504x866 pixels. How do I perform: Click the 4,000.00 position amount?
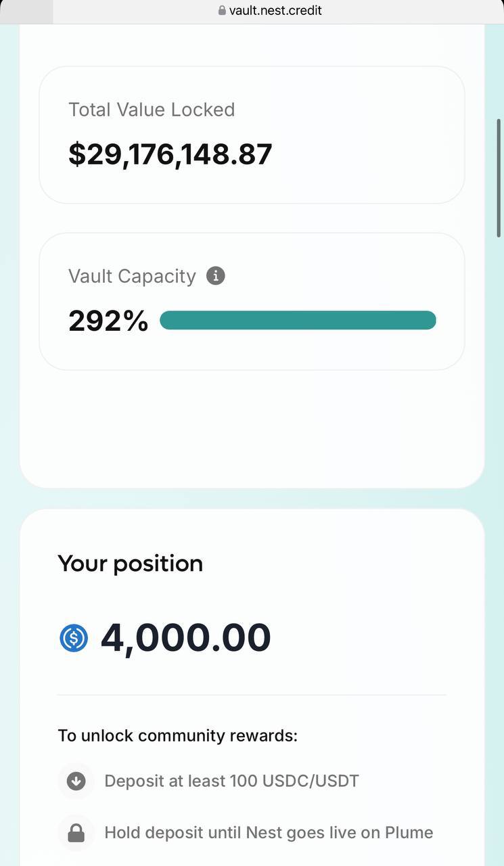[186, 637]
